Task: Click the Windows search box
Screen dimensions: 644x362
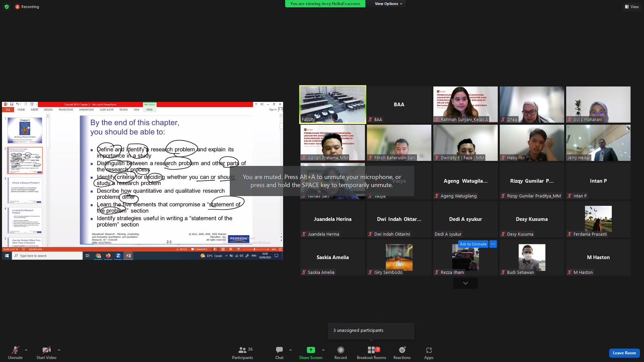Action: (47, 256)
